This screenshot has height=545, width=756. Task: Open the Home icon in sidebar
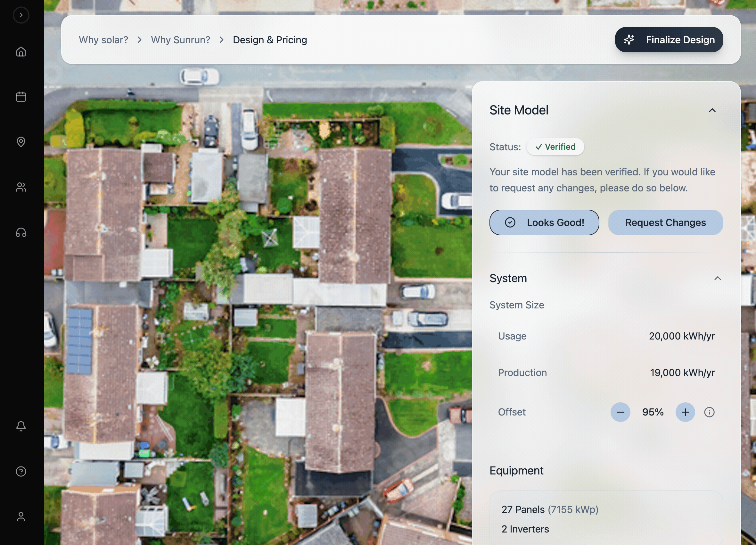(x=21, y=52)
